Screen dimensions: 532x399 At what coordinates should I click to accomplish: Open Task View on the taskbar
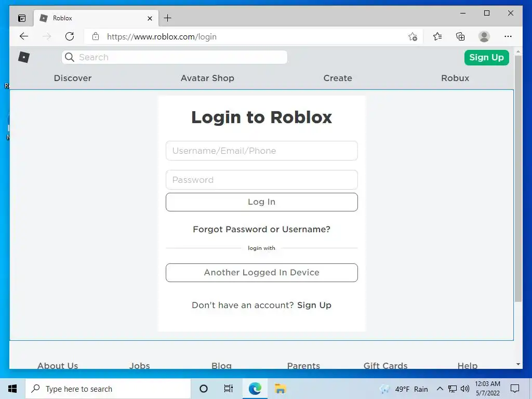coord(229,389)
